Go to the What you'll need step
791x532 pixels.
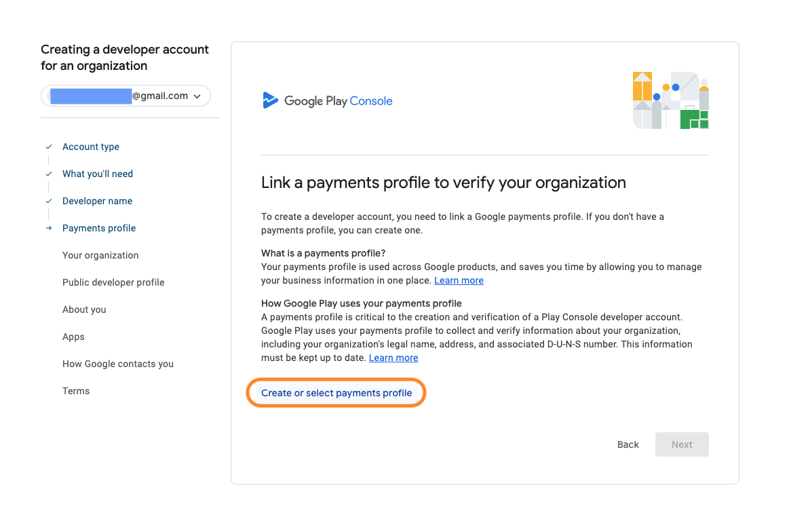pos(98,174)
